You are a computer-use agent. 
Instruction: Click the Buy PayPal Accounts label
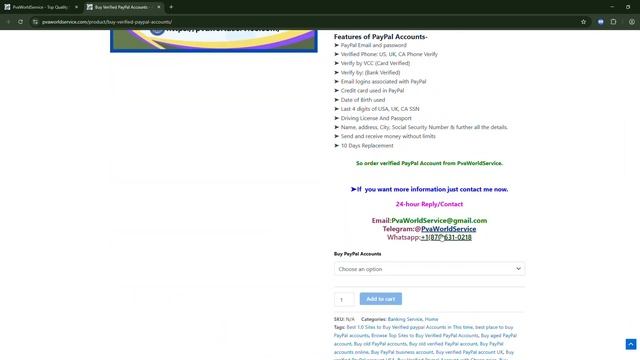(x=357, y=254)
